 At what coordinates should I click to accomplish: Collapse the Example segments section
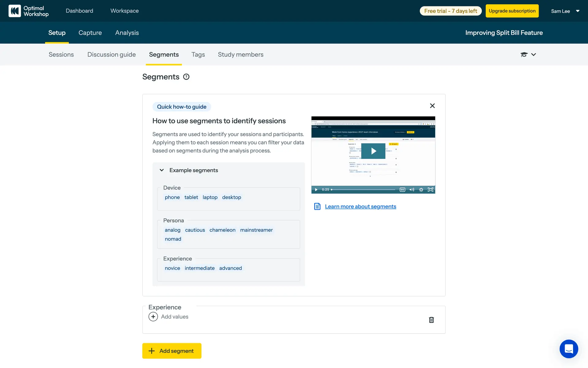[x=162, y=170]
